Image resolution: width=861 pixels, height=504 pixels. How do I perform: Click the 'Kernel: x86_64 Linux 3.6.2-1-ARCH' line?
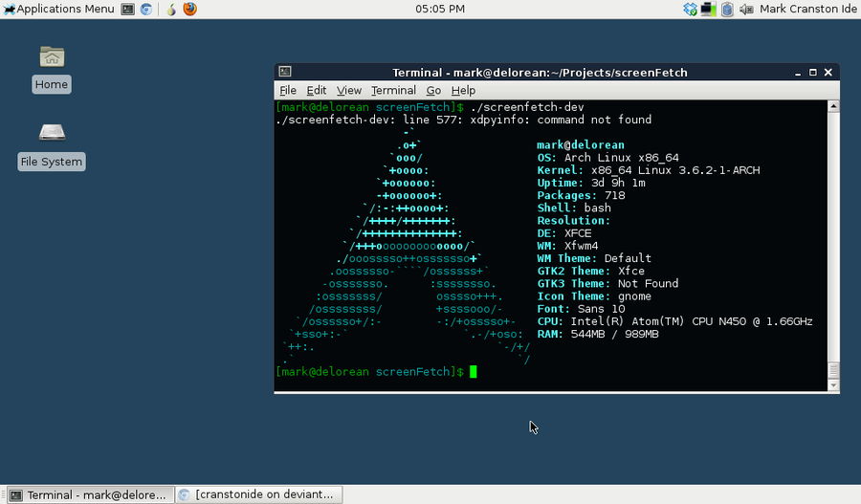(649, 170)
